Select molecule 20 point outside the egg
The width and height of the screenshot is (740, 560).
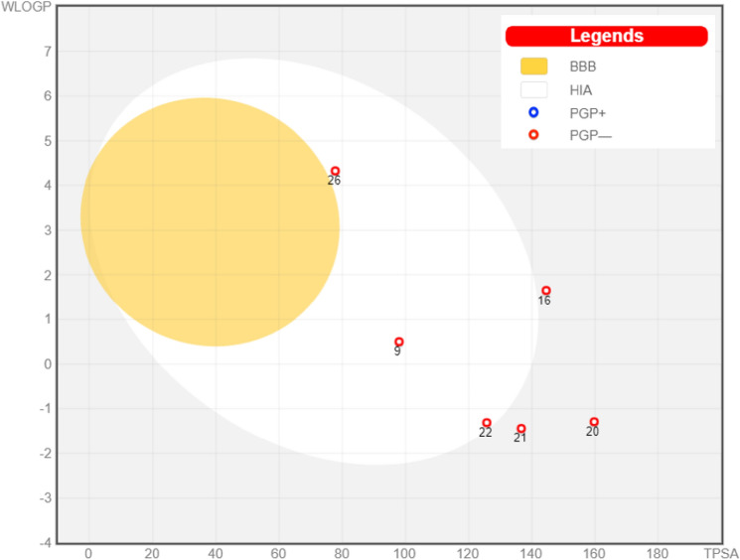pos(594,422)
